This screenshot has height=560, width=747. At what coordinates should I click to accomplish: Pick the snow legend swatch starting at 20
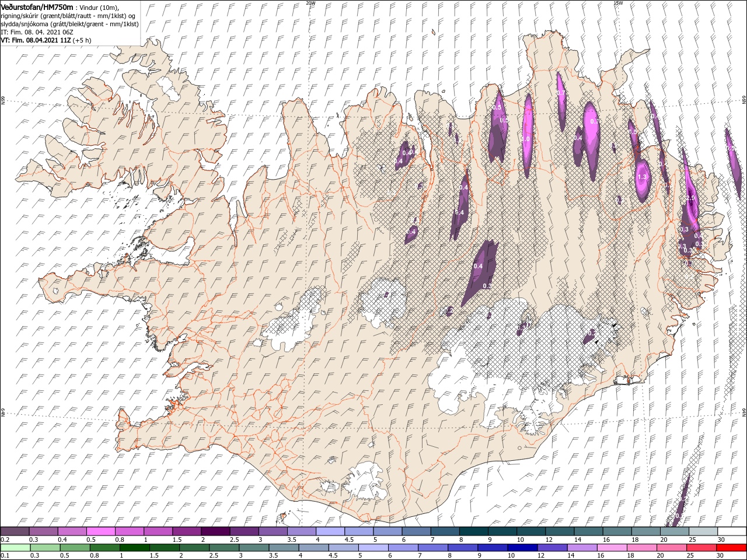[x=675, y=531]
